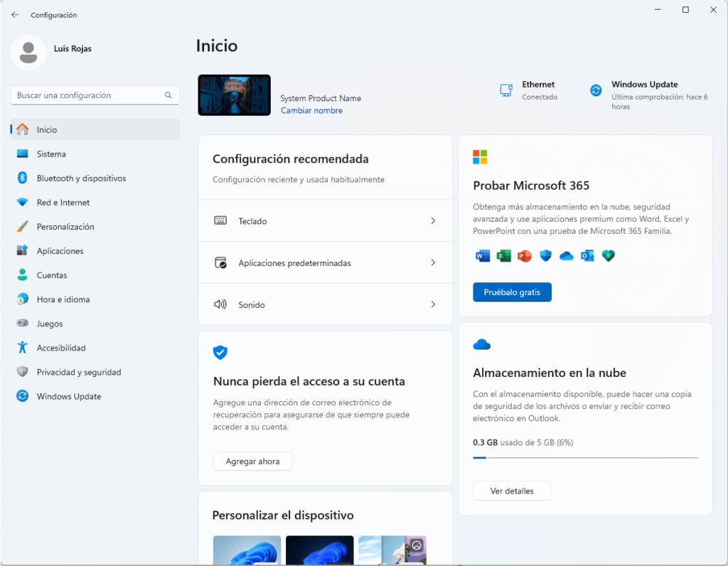
Task: Open Aplicaciones predeterminadas row chevron
Action: tap(433, 263)
